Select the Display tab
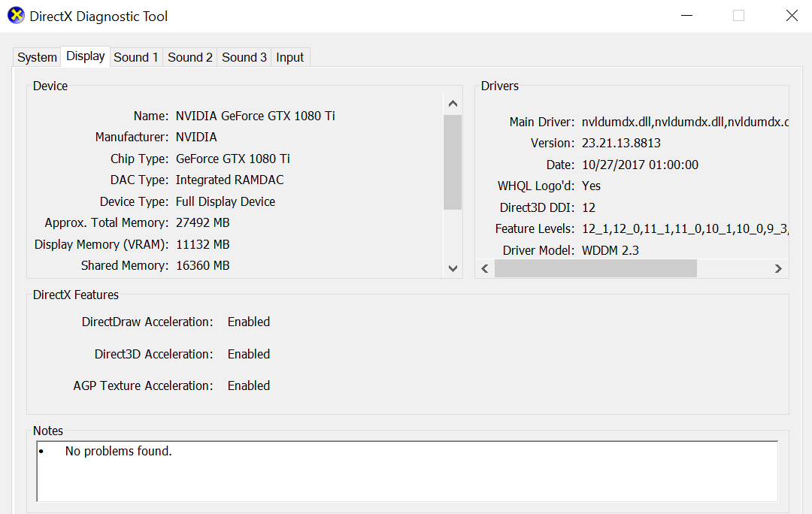Image resolution: width=812 pixels, height=514 pixels. pos(86,56)
